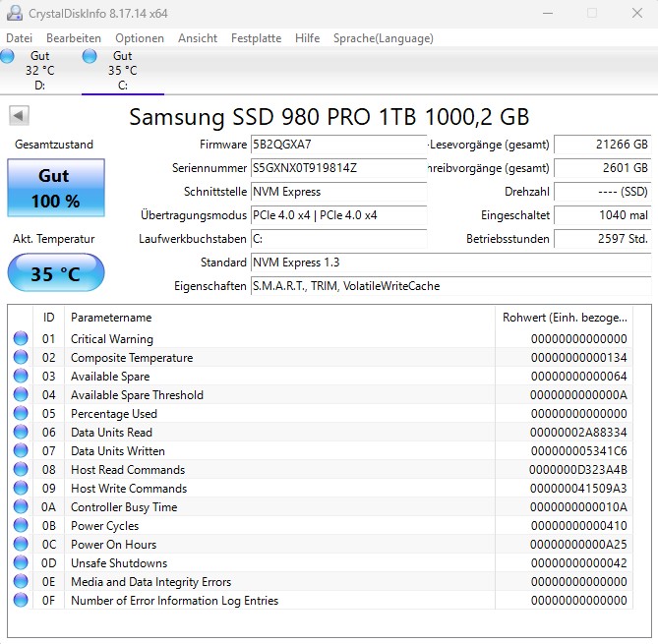
Task: Click the Eigenschaften field with S.M.A.R.T., TRIM
Action: pyautogui.click(x=451, y=286)
